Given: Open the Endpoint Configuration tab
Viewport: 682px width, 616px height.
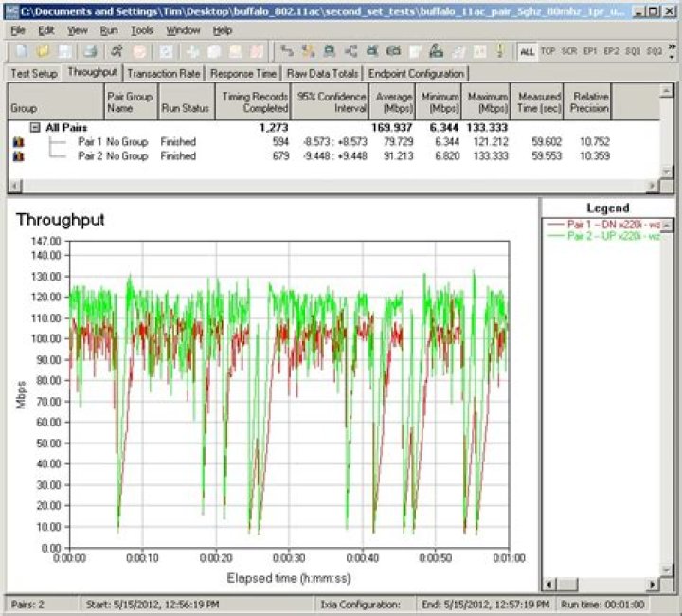Looking at the screenshot, I should pyautogui.click(x=416, y=74).
